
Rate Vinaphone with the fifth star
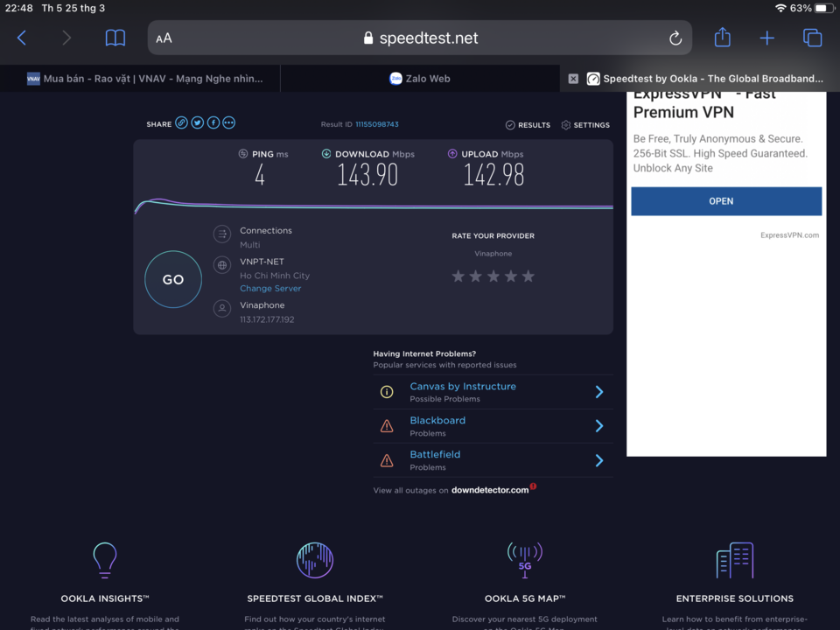tap(528, 276)
